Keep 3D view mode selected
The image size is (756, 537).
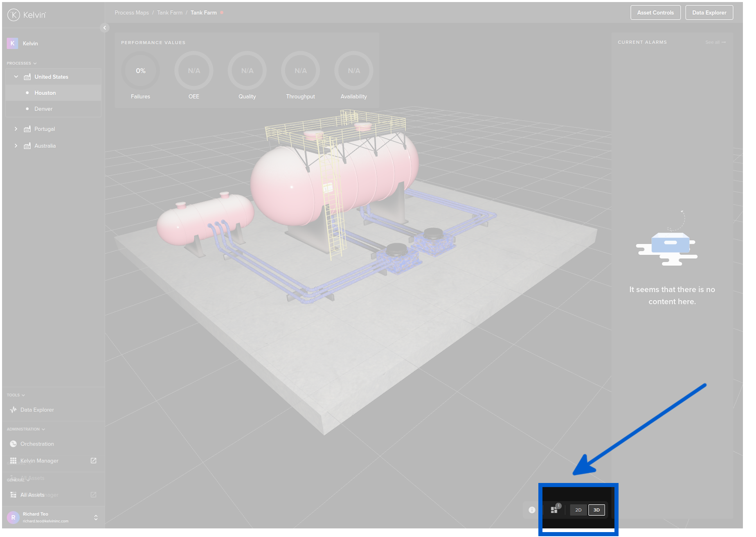pos(596,510)
